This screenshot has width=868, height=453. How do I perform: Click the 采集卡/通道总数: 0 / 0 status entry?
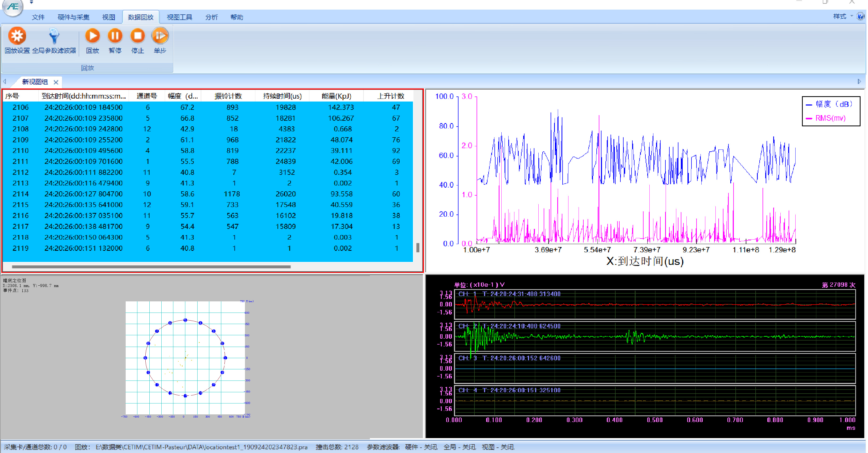(35, 447)
